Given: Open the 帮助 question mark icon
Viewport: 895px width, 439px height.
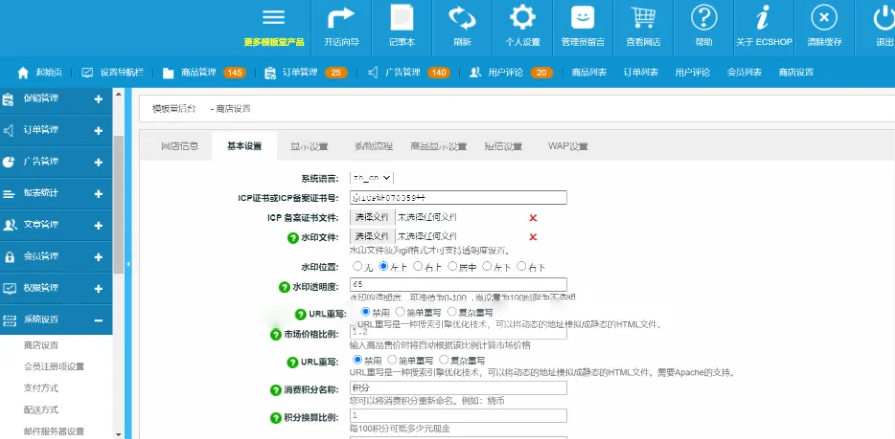Looking at the screenshot, I should (704, 18).
